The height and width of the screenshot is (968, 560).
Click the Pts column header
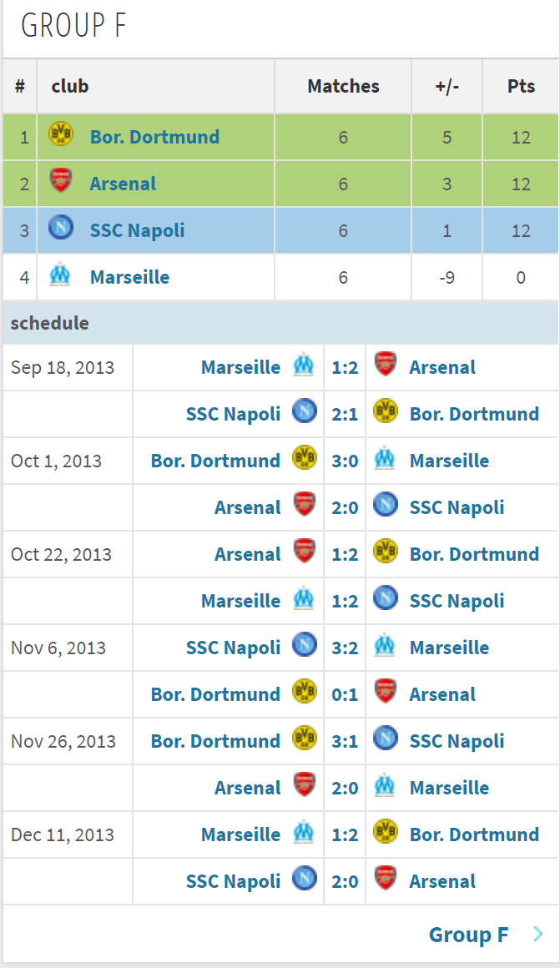click(x=521, y=86)
